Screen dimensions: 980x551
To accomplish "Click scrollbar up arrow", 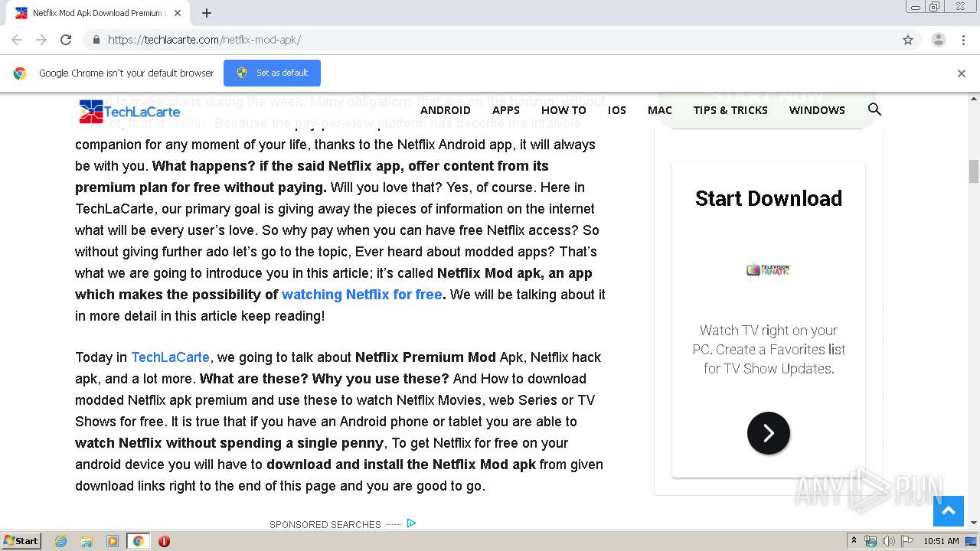I will coord(974,98).
